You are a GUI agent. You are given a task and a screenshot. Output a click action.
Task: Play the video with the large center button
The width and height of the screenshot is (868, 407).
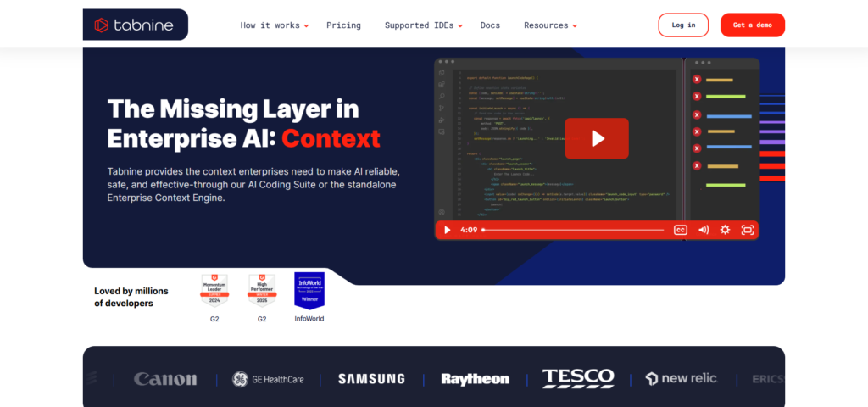tap(597, 138)
